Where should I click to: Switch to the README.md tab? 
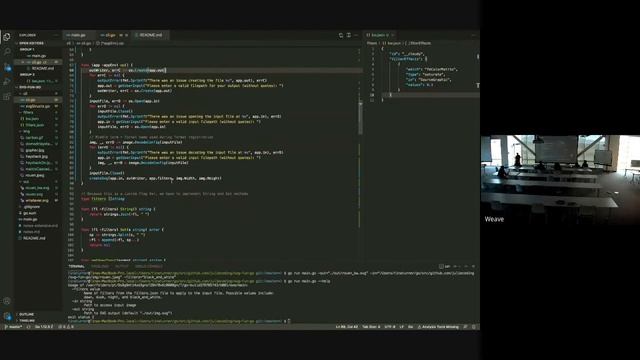point(150,36)
